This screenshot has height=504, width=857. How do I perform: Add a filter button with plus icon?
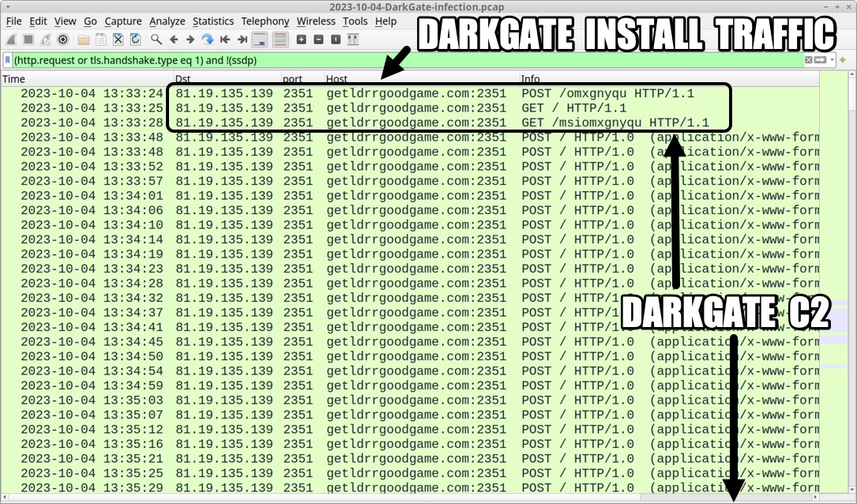pos(842,59)
